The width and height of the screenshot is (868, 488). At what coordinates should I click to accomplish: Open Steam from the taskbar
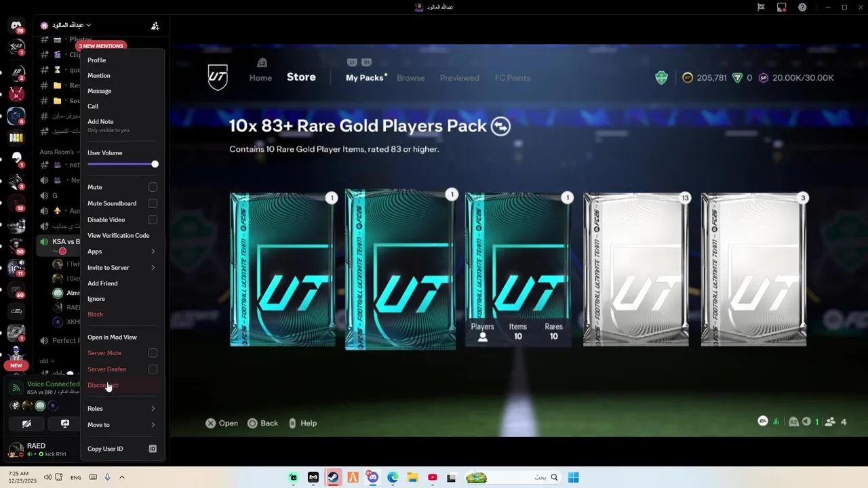coord(333,477)
